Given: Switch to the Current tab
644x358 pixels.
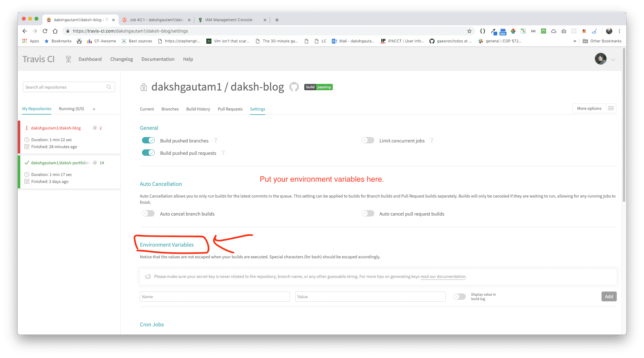Looking at the screenshot, I should pos(147,109).
